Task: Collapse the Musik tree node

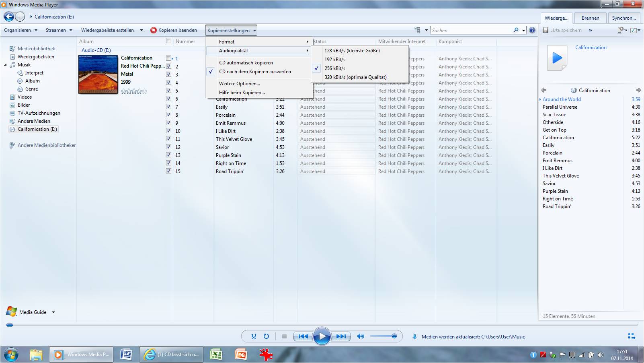Action: pos(6,65)
